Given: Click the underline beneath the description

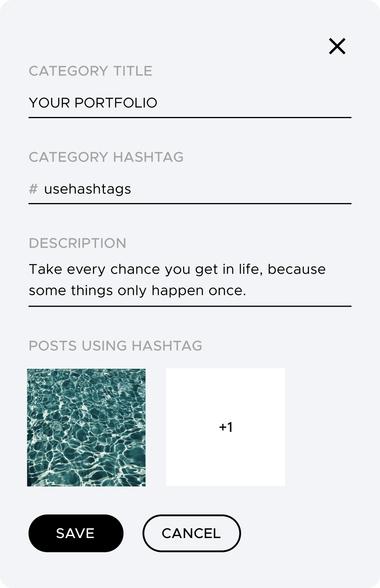Looking at the screenshot, I should [190, 306].
